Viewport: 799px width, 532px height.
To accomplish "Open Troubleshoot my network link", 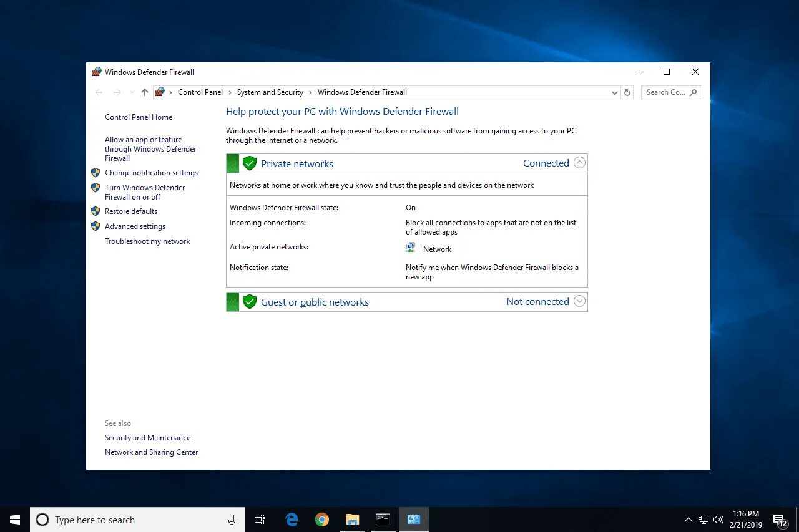I will (x=147, y=241).
